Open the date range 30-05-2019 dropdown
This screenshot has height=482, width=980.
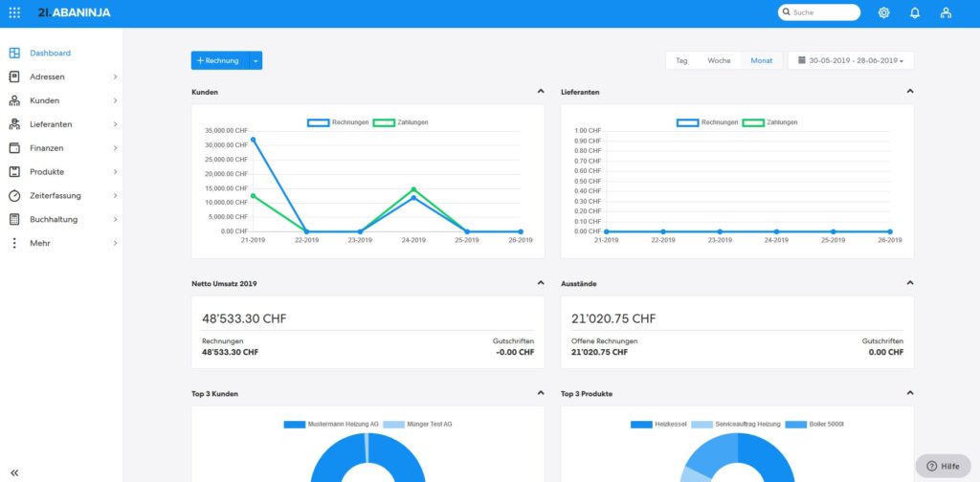tap(851, 60)
